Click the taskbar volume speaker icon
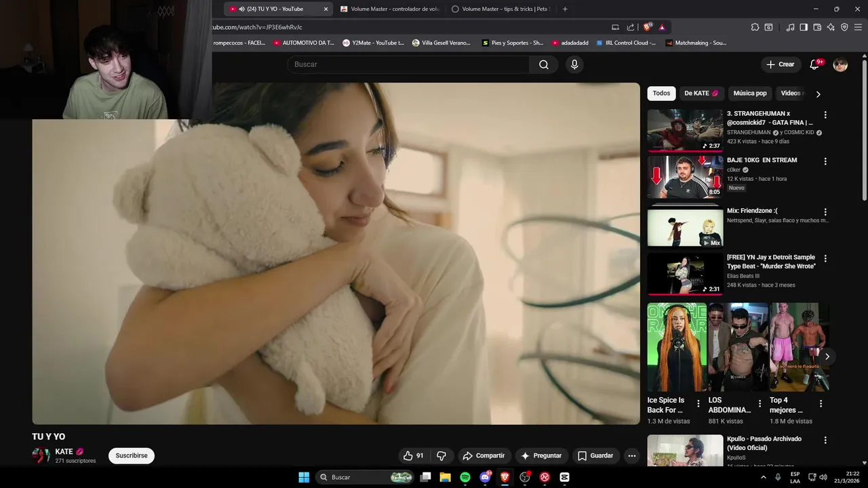Viewport: 868px width, 488px height. pyautogui.click(x=823, y=477)
